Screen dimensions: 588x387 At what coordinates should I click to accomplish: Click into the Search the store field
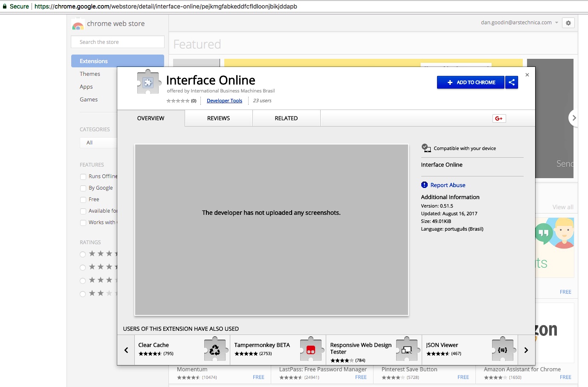tap(118, 42)
